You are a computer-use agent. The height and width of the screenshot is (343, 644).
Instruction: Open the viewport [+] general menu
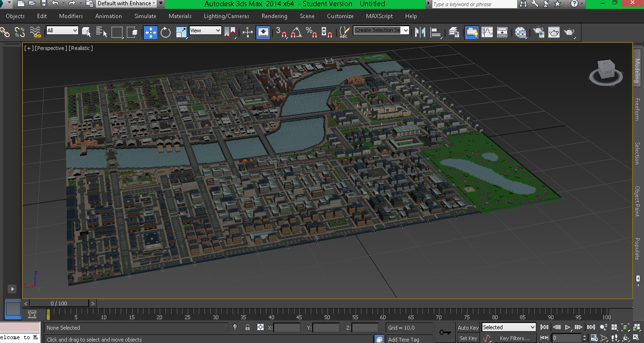(x=29, y=48)
